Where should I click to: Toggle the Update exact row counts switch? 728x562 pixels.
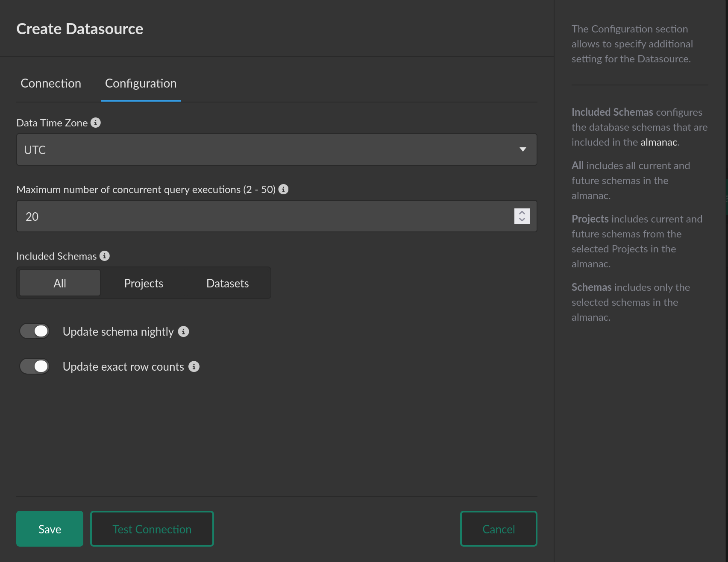(x=35, y=366)
